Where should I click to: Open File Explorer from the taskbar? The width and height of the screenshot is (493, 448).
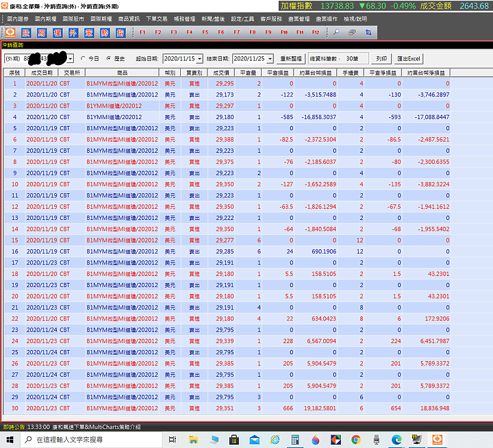coord(193,440)
